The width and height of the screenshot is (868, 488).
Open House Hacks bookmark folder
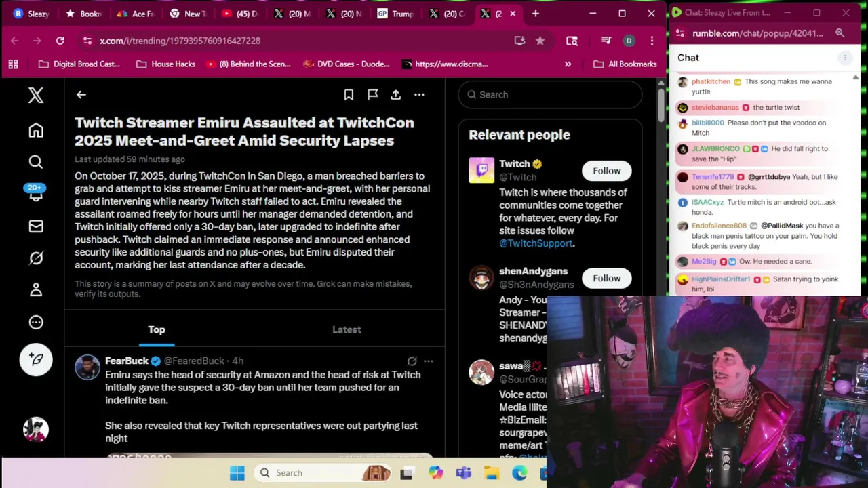pyautogui.click(x=166, y=64)
